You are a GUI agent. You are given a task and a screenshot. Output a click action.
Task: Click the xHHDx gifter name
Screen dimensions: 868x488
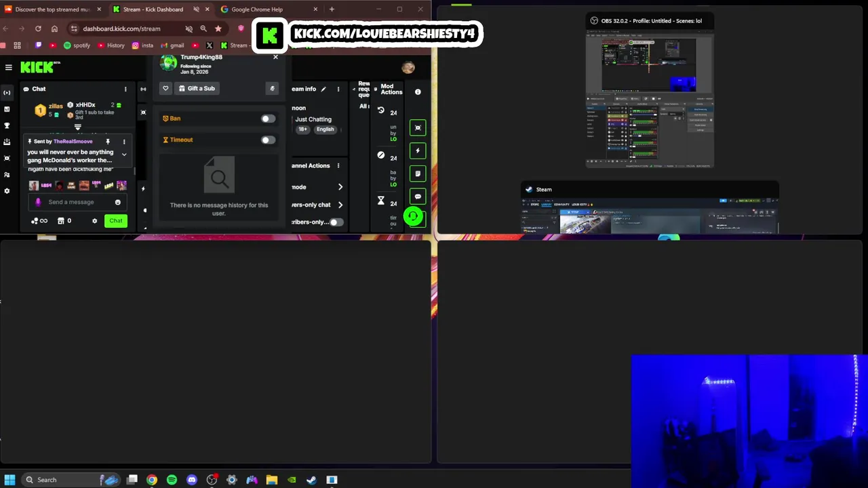pyautogui.click(x=85, y=105)
